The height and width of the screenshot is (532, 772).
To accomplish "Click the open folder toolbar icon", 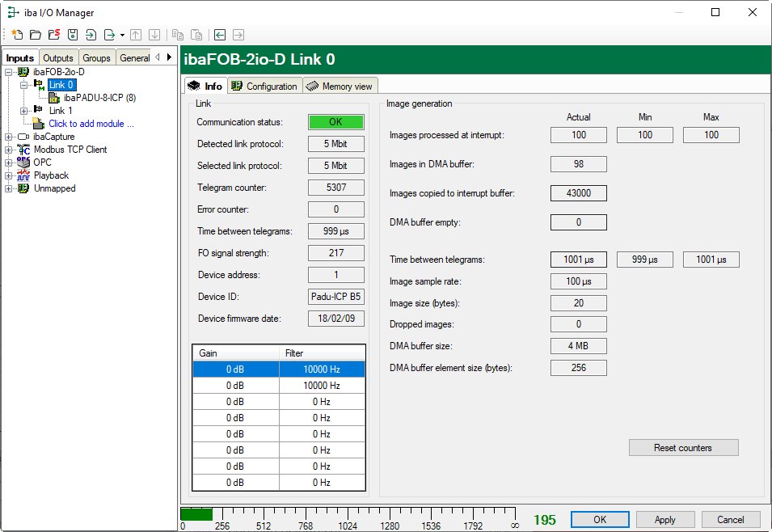I will (35, 35).
